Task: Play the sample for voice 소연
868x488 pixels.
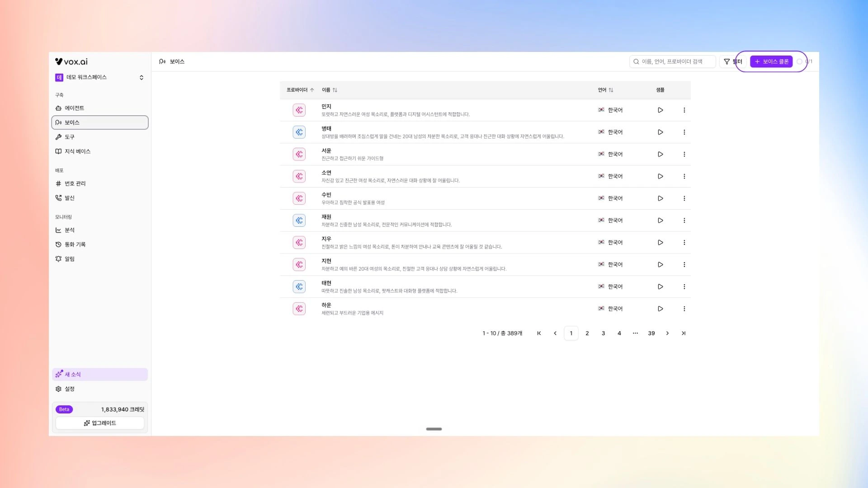Action: pyautogui.click(x=660, y=177)
